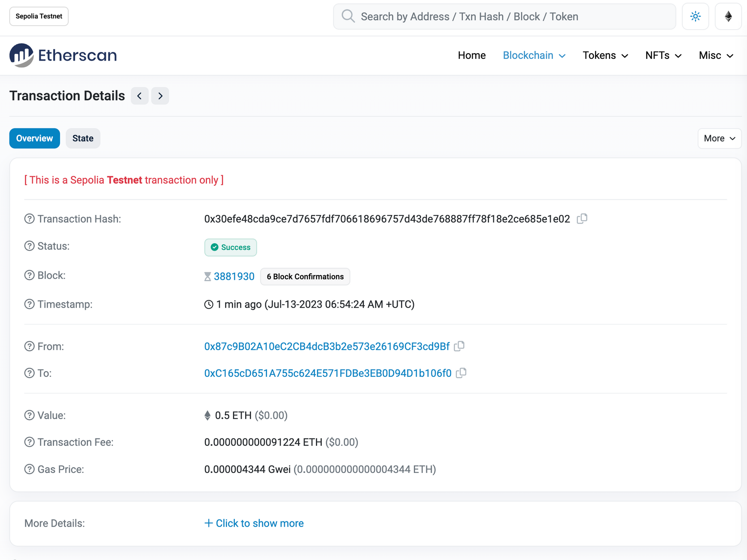Open the Ethereum network selector icon
This screenshot has width=747, height=560.
[x=728, y=16]
